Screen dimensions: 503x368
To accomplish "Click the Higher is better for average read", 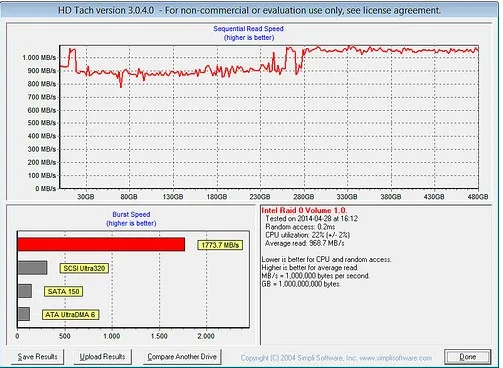I will (310, 268).
